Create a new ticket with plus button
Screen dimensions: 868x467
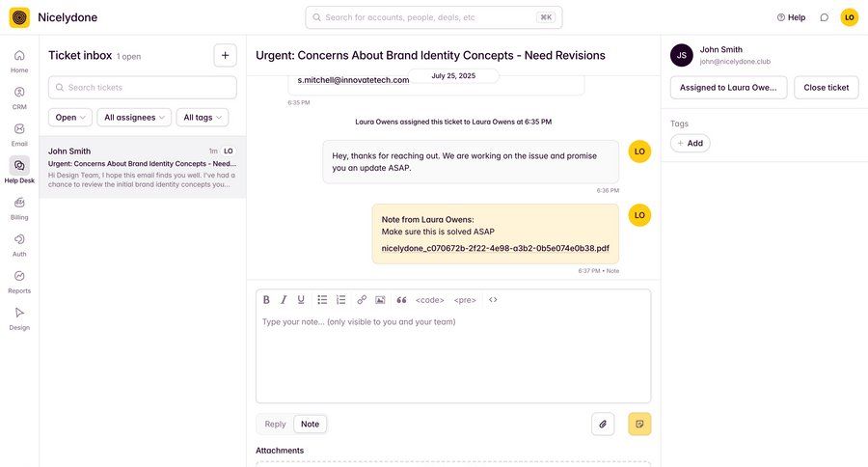pos(226,55)
